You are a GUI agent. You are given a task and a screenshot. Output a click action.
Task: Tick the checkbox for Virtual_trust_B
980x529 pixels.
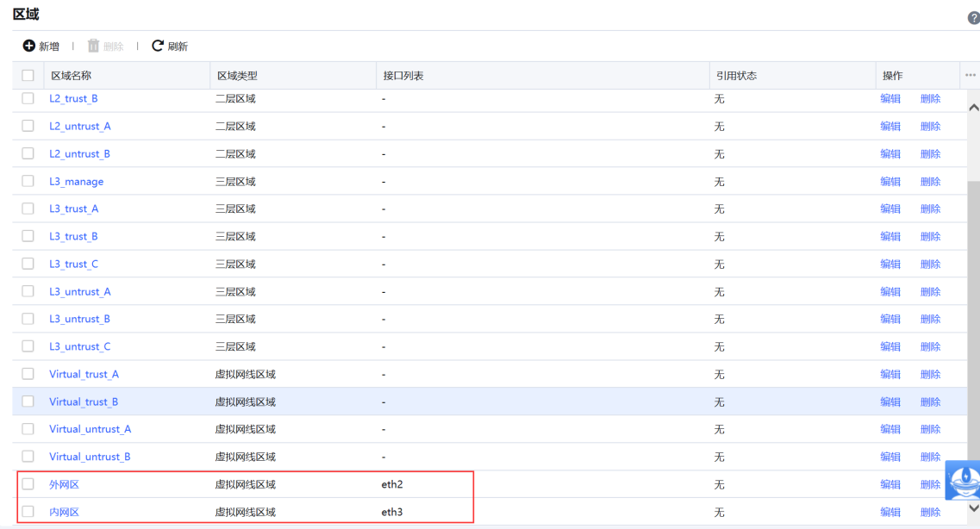point(28,401)
